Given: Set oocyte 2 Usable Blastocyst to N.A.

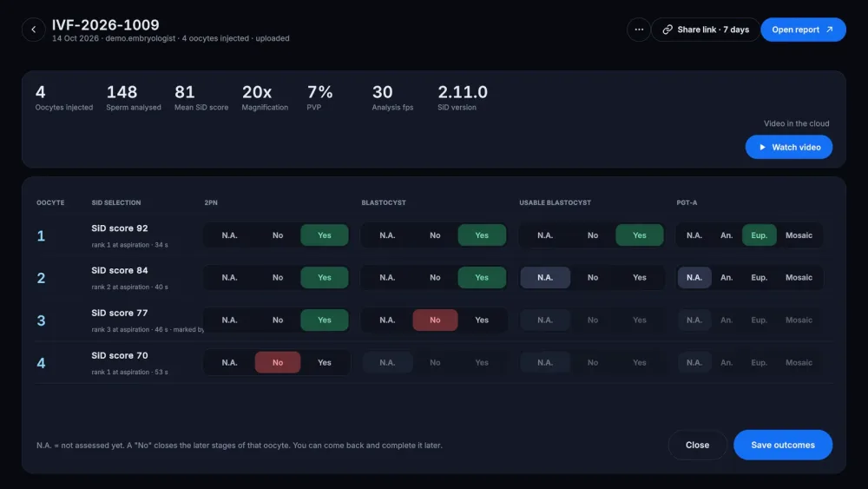Looking at the screenshot, I should click(x=545, y=277).
